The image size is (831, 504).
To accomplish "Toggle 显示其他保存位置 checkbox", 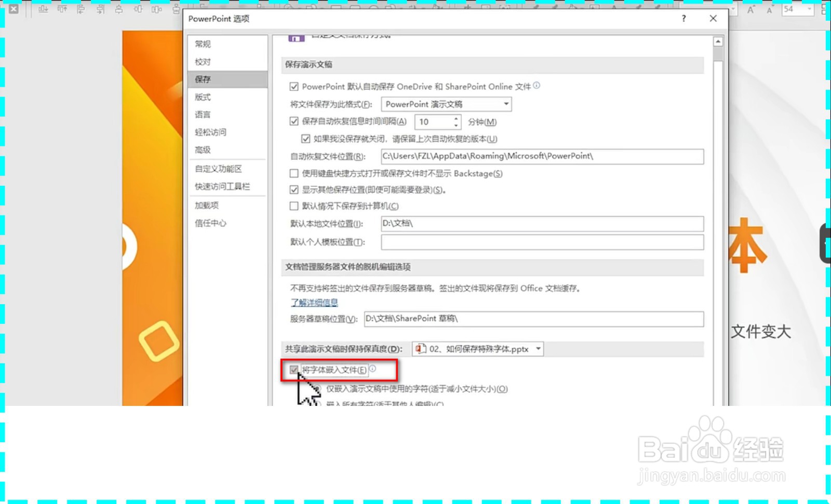I will pyautogui.click(x=294, y=190).
